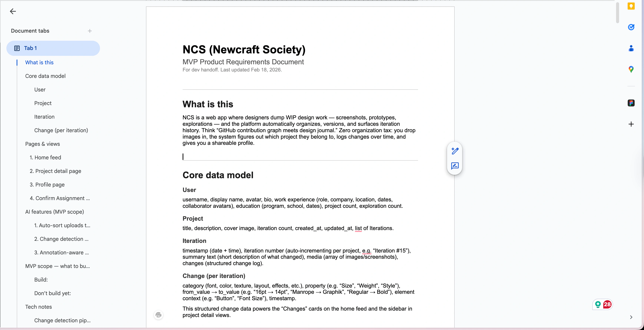The image size is (644, 330).
Task: Open the Figma add-on icon
Action: coord(631,103)
